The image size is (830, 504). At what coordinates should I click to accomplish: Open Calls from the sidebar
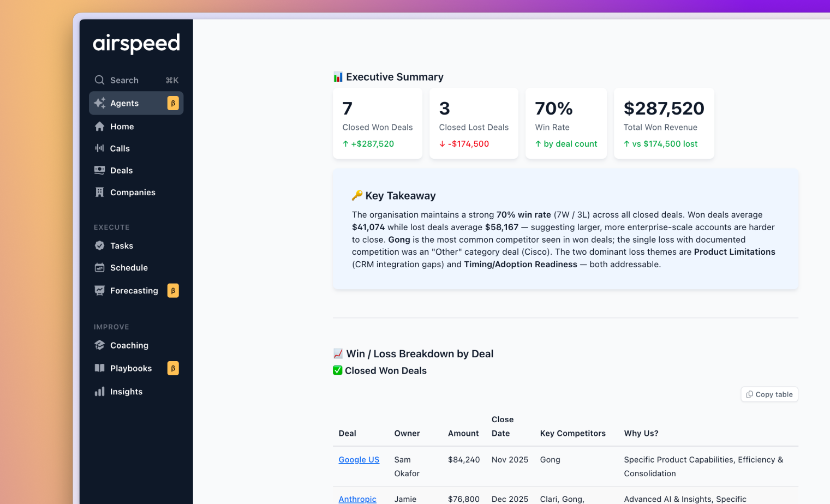click(136, 148)
